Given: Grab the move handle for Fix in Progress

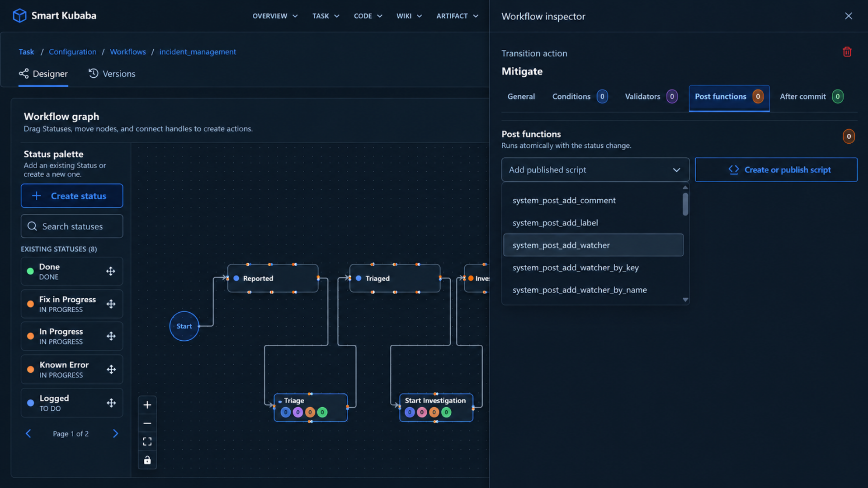Looking at the screenshot, I should 111,304.
